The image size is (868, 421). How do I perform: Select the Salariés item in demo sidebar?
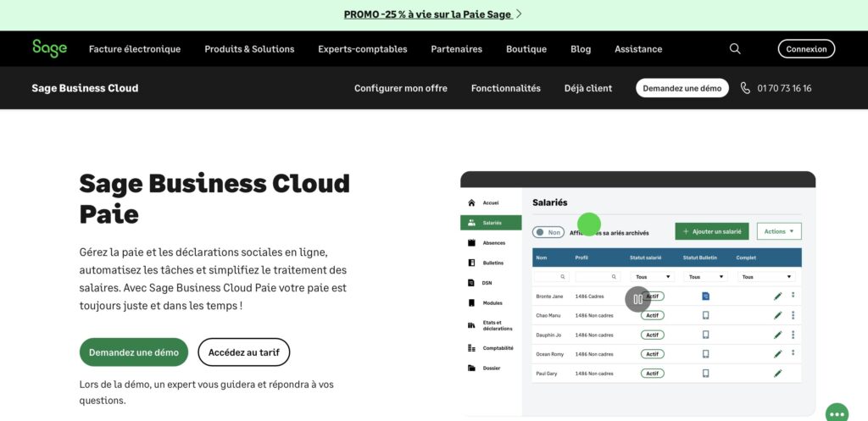(491, 223)
